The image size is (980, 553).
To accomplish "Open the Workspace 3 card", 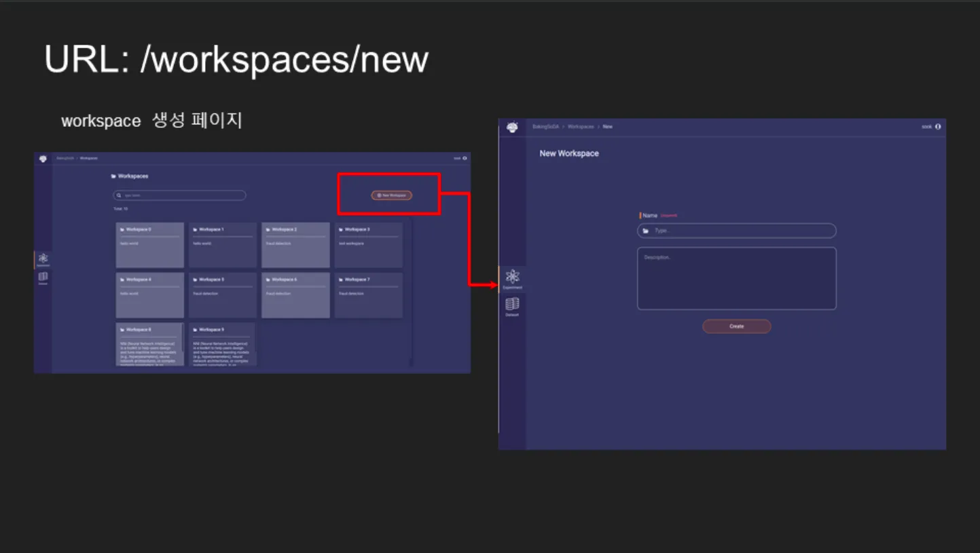I will [x=368, y=245].
